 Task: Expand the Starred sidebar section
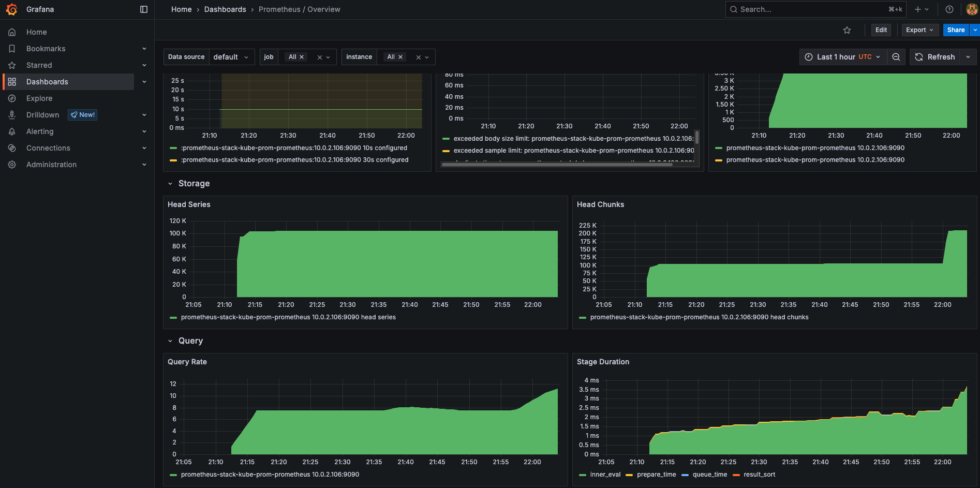[144, 65]
